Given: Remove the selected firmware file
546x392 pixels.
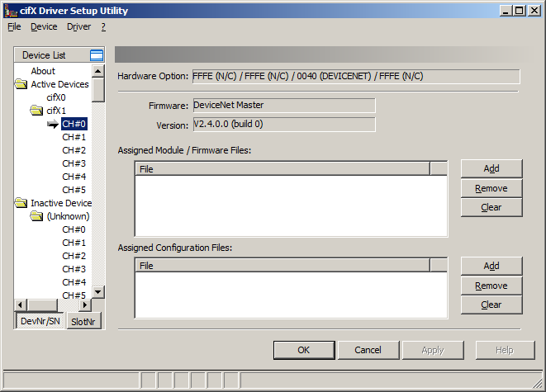Looking at the screenshot, I should pyautogui.click(x=491, y=188).
